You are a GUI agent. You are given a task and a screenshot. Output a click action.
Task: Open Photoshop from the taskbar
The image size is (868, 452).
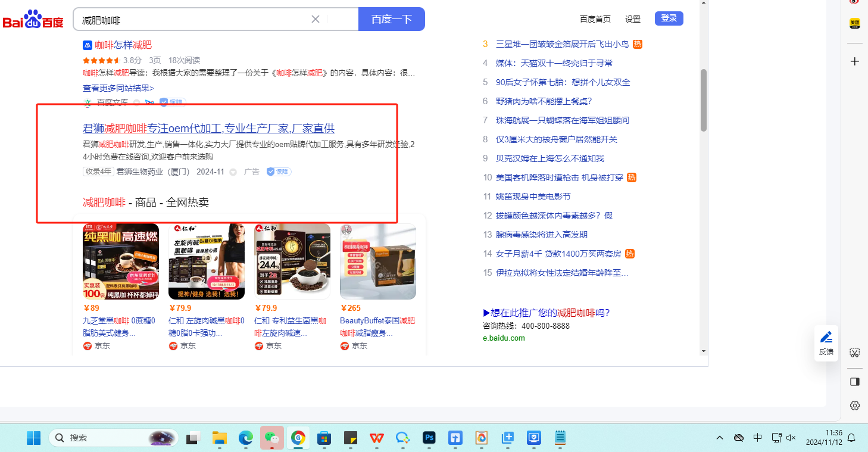click(x=429, y=438)
